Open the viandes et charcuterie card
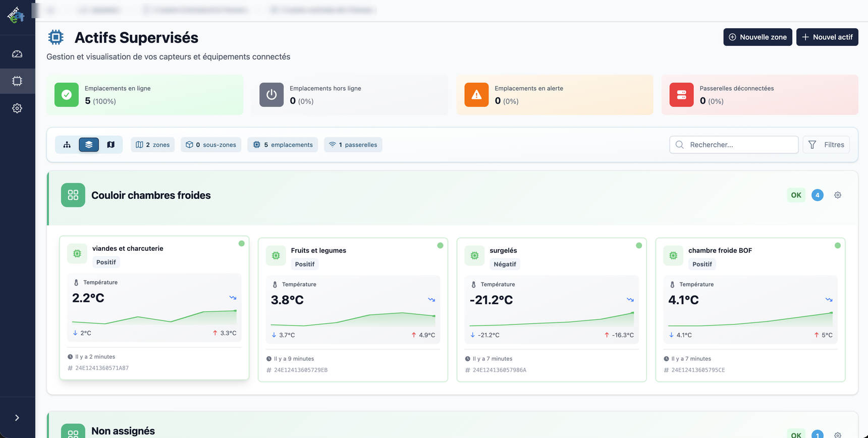The width and height of the screenshot is (868, 438). click(154, 308)
